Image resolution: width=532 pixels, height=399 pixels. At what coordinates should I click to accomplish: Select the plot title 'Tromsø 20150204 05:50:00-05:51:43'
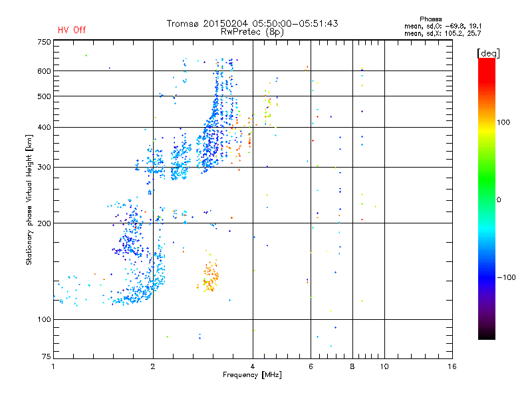pos(252,23)
